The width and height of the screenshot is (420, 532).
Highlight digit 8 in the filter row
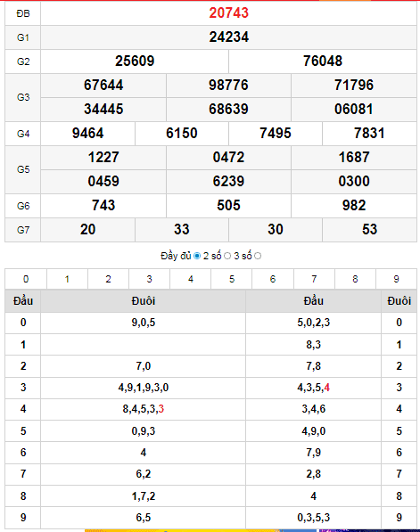click(355, 279)
